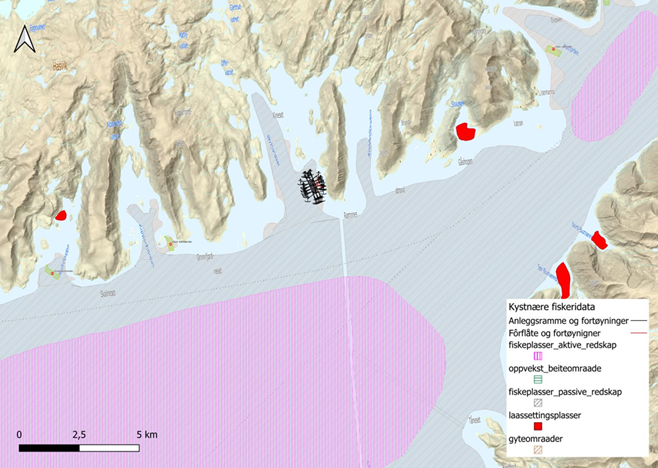Select the grey hatched fiskeplasser_passive_redskap legend symbol
Viewport: 658px width, 468px height.
(x=537, y=402)
